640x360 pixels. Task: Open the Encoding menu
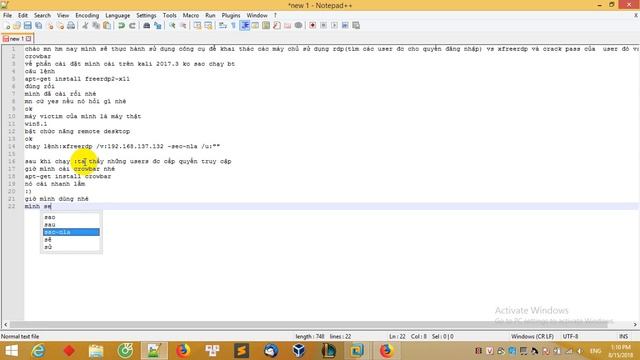pyautogui.click(x=87, y=16)
